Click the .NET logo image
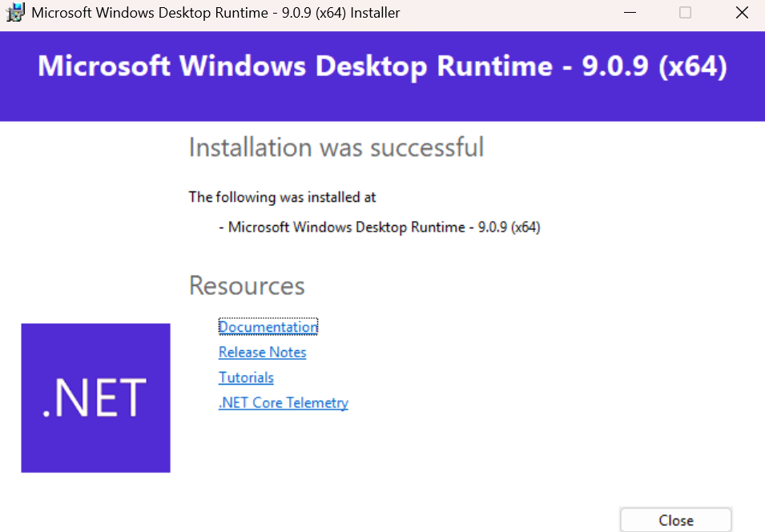765x532 pixels. pos(95,397)
